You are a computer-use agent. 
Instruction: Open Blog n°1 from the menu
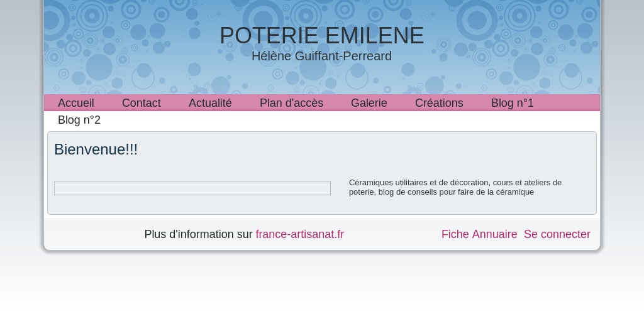tap(512, 103)
